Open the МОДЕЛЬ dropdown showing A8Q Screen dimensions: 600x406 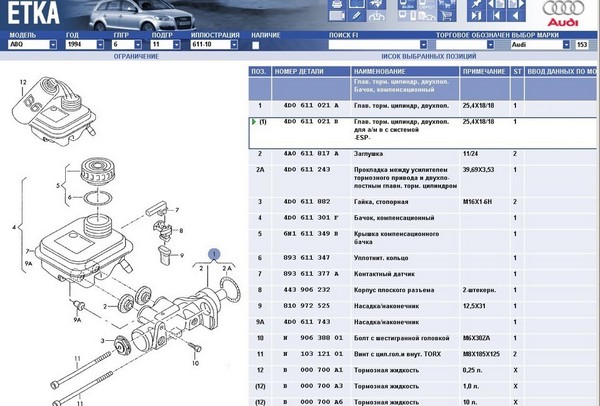click(32, 44)
